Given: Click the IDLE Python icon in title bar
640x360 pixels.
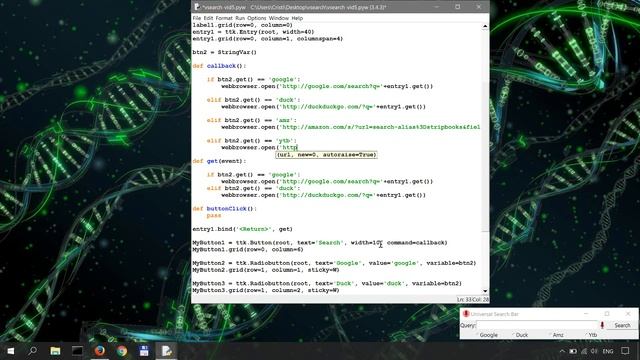Looking at the screenshot, I should (197, 7).
